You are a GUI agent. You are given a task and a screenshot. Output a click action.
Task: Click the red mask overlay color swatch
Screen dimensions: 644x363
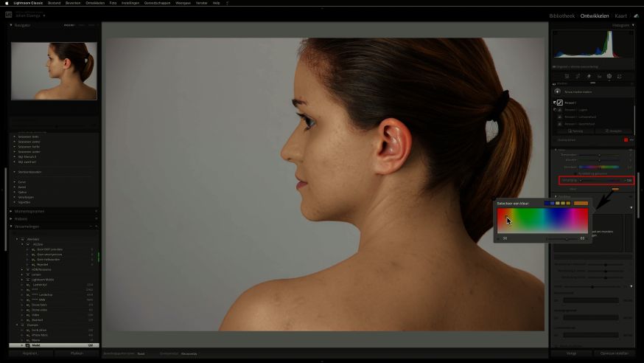tap(626, 139)
